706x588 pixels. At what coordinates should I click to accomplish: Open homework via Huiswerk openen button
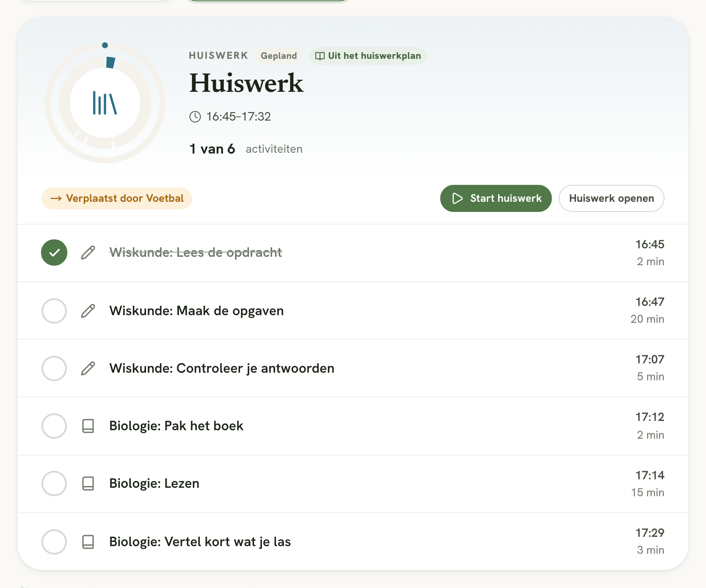coord(611,198)
